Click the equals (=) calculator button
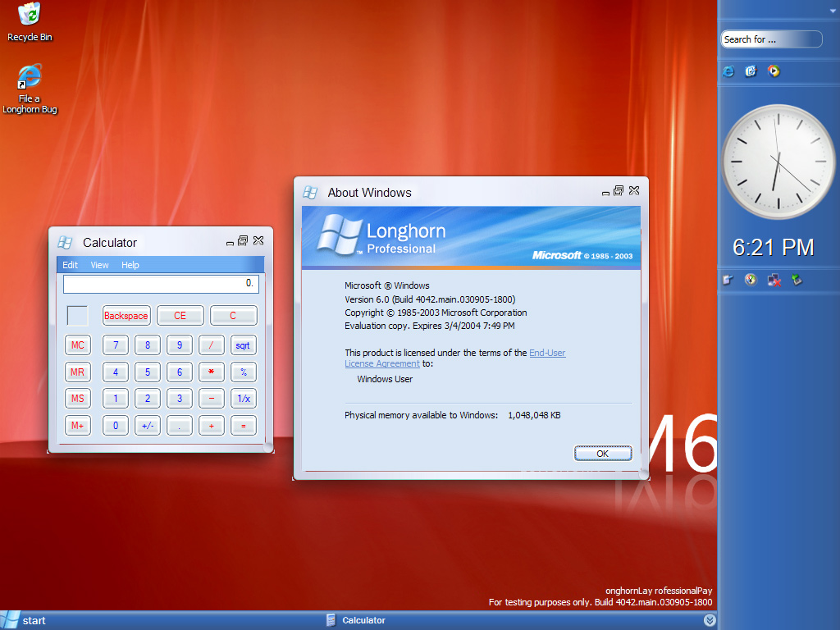 [243, 426]
